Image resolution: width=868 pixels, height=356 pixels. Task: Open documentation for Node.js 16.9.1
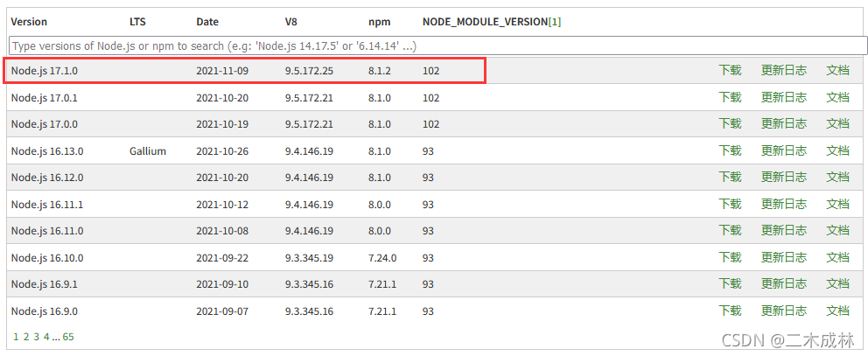click(837, 284)
